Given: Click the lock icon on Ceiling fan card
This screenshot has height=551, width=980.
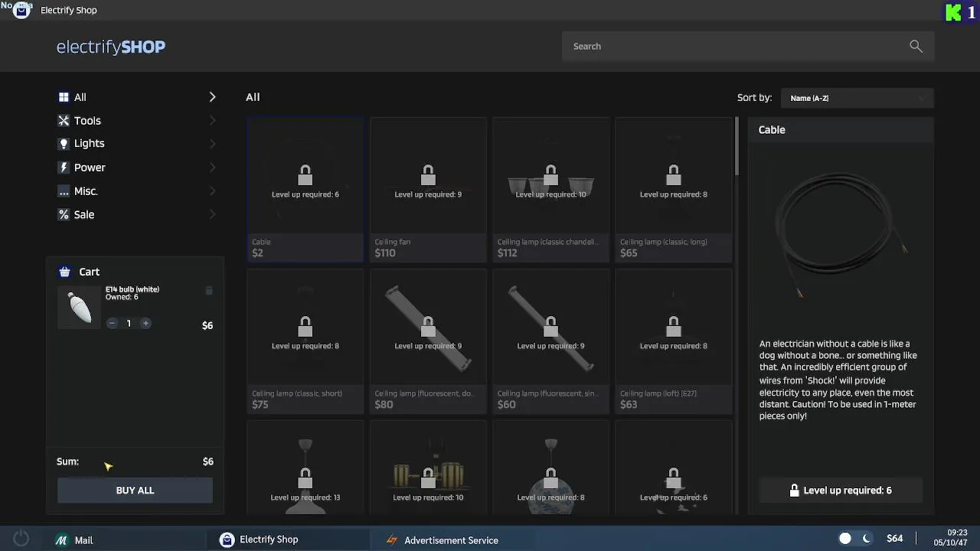Looking at the screenshot, I should coord(428,175).
